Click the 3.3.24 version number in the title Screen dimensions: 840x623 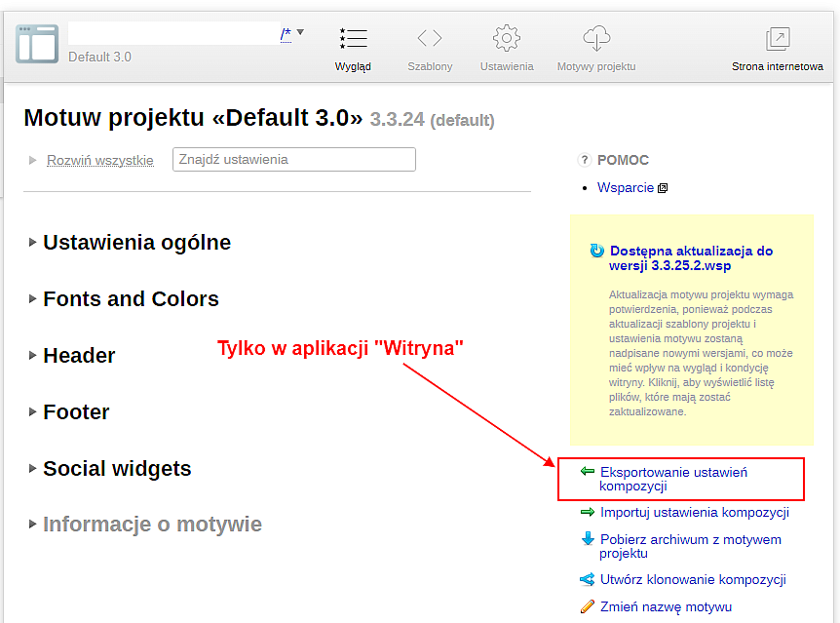pyautogui.click(x=397, y=120)
